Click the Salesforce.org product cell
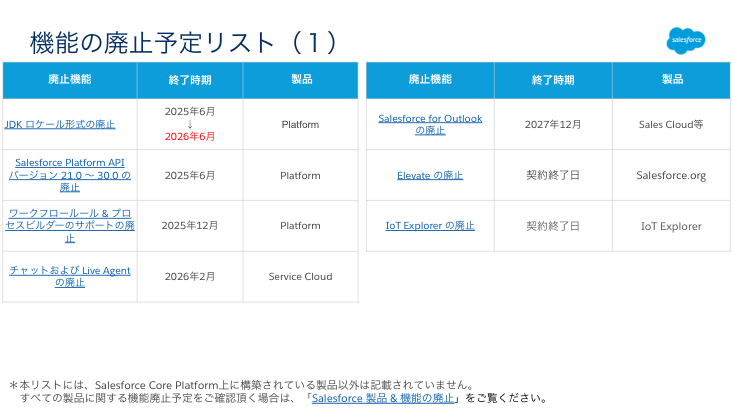This screenshot has width=733, height=408. 671,175
